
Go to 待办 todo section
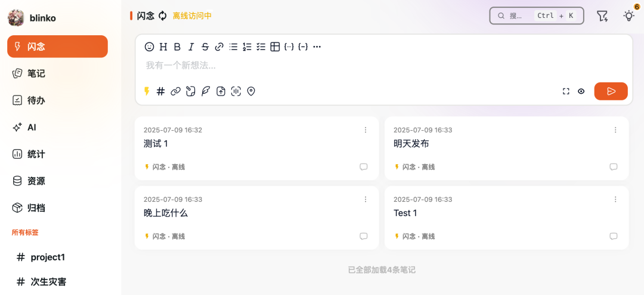point(57,100)
